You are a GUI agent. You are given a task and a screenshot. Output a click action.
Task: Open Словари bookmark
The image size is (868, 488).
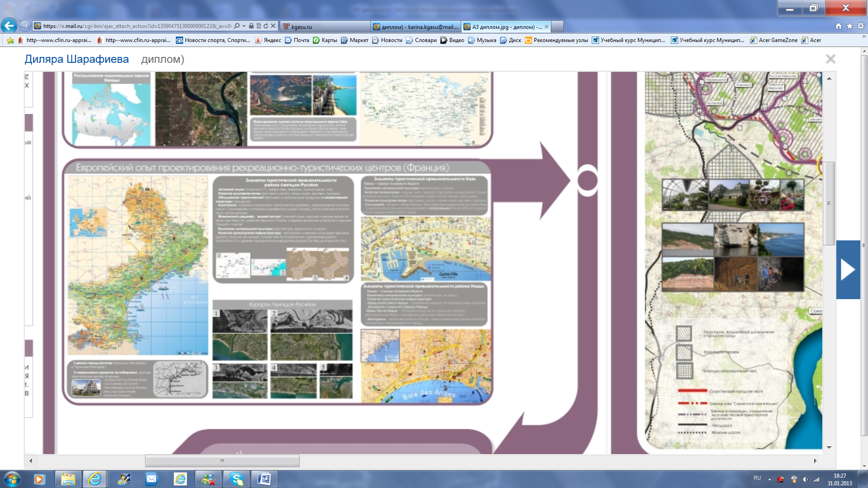point(421,40)
